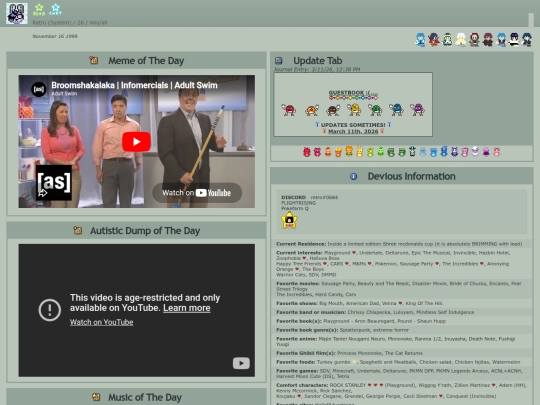Click the maroon-haired pixel character sprite

488,40
